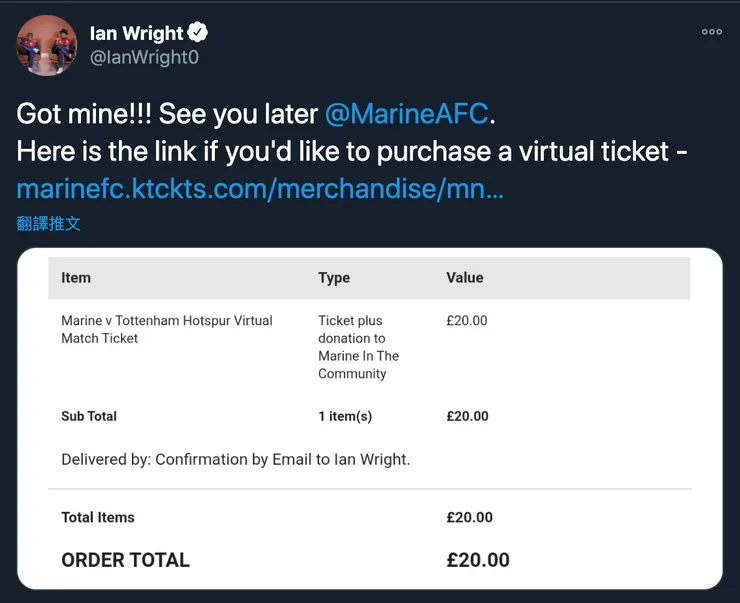Click the 'Total Items' label
The width and height of the screenshot is (740, 603).
[x=98, y=517]
